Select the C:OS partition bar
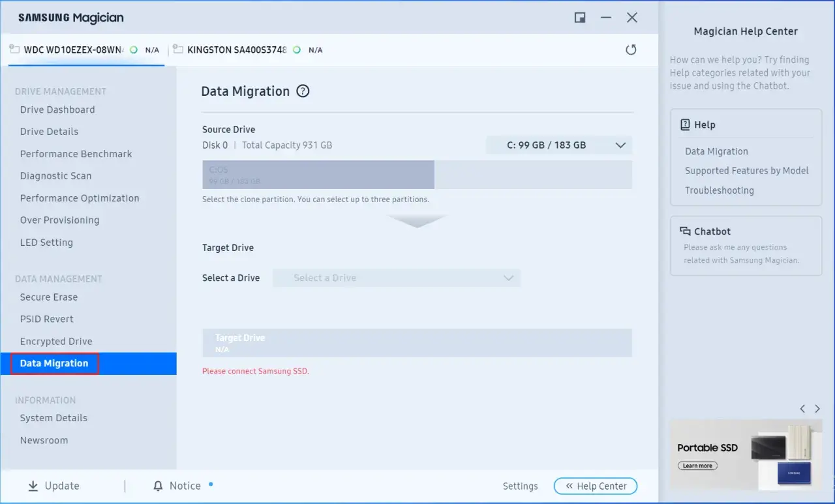 318,175
